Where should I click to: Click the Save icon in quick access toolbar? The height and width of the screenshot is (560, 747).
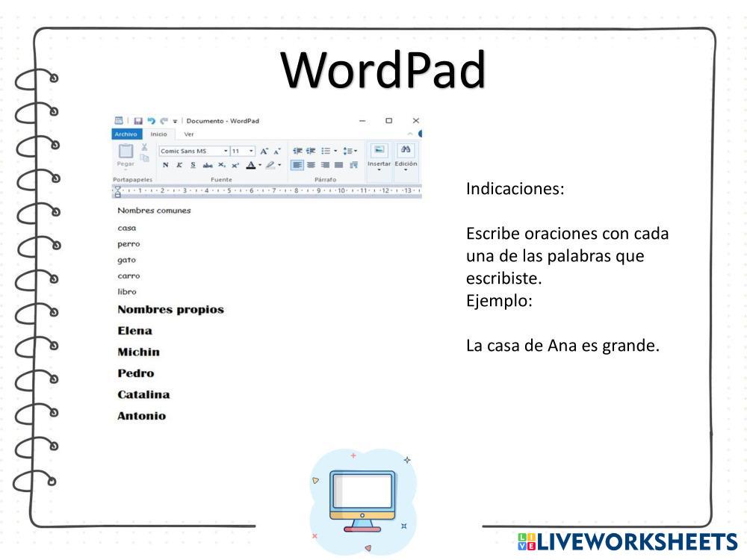coord(138,121)
